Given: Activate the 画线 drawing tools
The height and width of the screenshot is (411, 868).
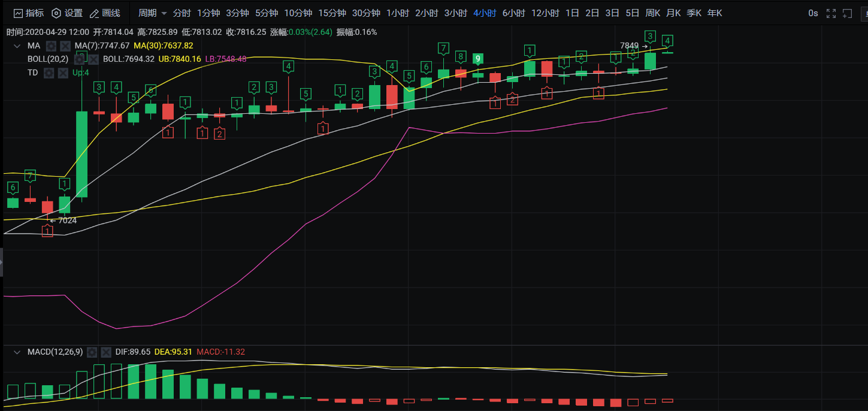Looking at the screenshot, I should pyautogui.click(x=105, y=13).
